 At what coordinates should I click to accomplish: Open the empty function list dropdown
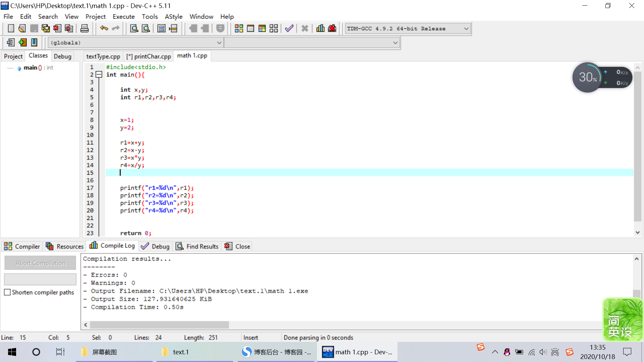(395, 43)
